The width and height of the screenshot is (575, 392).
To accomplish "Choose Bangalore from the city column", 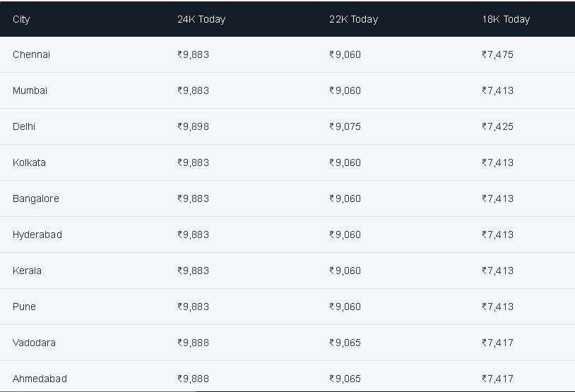I will tap(35, 198).
